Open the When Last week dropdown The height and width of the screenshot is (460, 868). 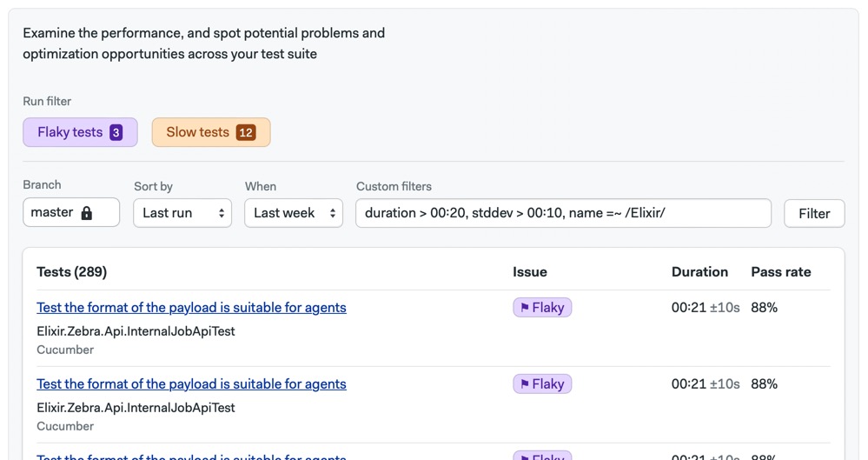[x=294, y=213]
